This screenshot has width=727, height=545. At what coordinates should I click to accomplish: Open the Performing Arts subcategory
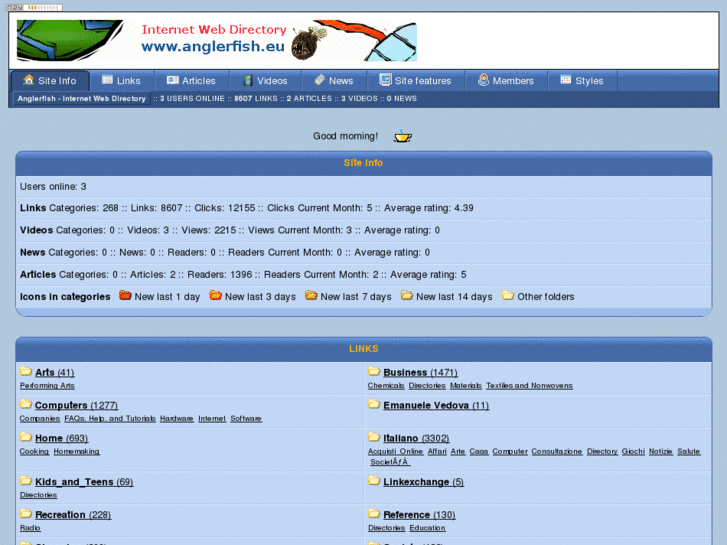click(47, 385)
